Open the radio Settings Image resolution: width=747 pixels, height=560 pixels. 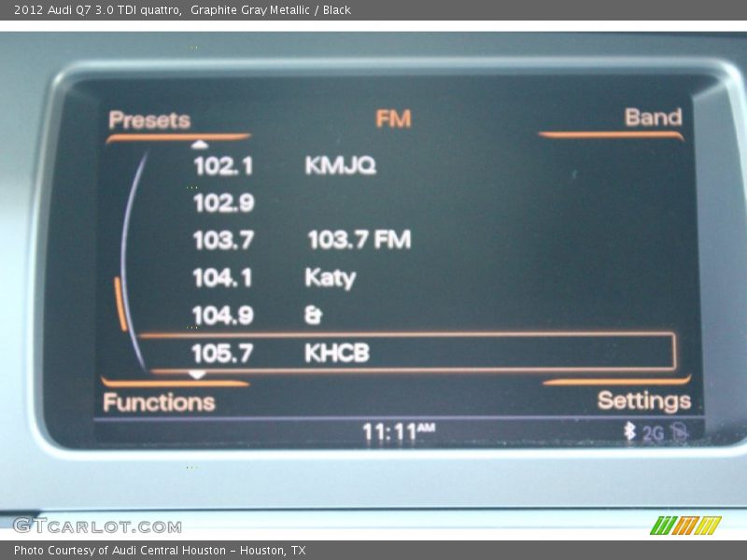[x=643, y=401]
